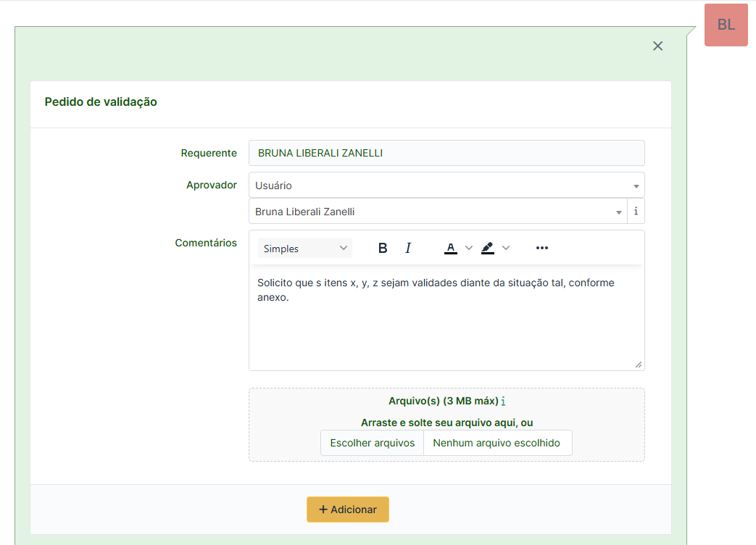Click info icon next to Arquivo(s) label
The image size is (756, 545).
point(504,402)
